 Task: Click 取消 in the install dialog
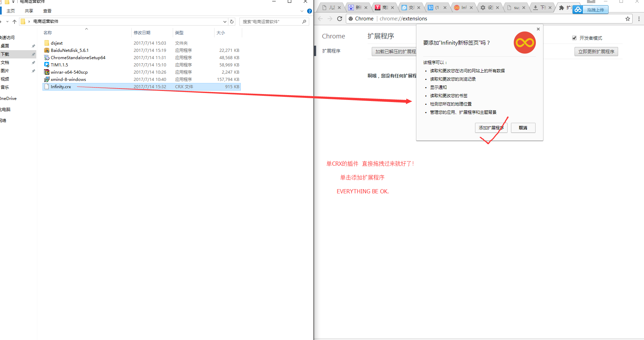pos(523,128)
